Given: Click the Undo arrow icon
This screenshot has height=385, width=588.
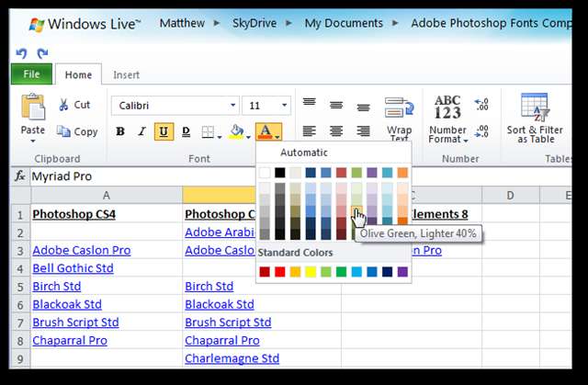Looking at the screenshot, I should (21, 53).
